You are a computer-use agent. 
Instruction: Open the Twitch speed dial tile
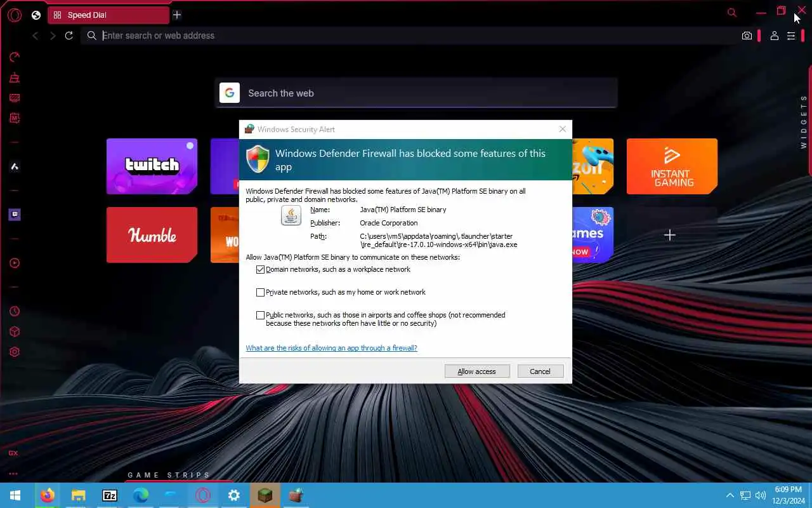point(152,166)
